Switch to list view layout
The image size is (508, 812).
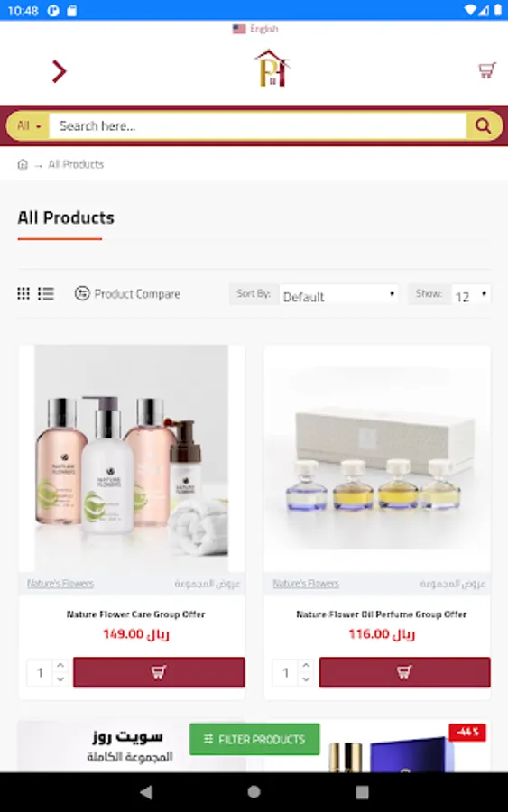pos(46,293)
